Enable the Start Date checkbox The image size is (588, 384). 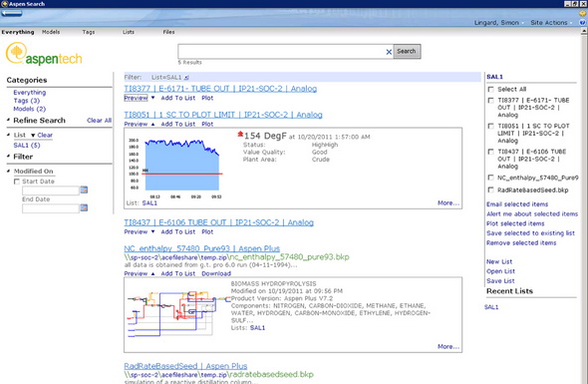[x=17, y=182]
